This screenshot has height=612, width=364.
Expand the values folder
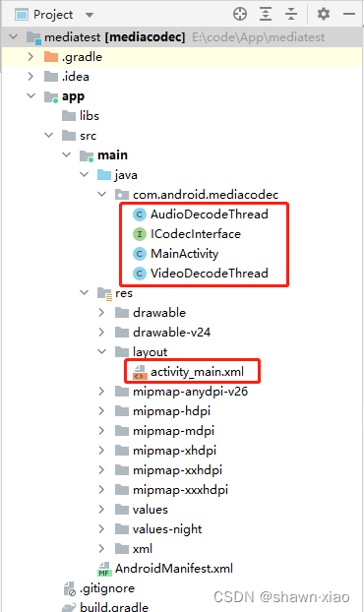click(x=102, y=509)
